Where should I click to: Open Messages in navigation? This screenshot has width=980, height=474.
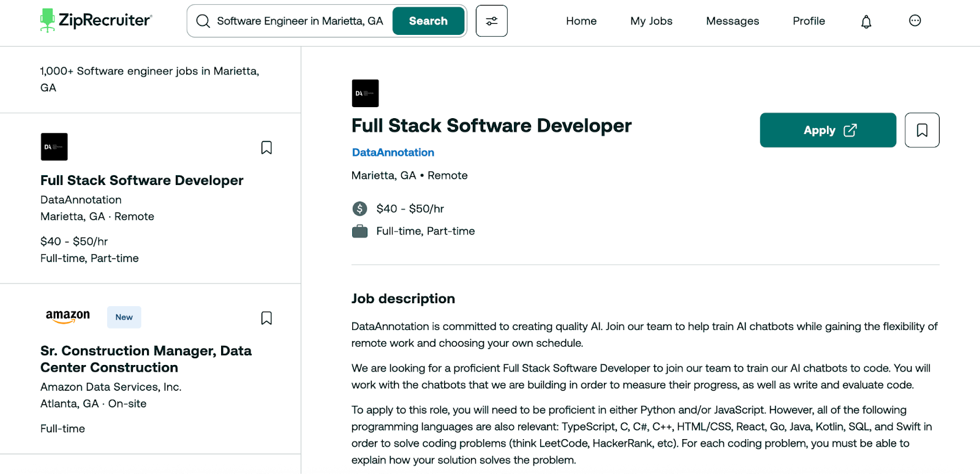coord(732,21)
